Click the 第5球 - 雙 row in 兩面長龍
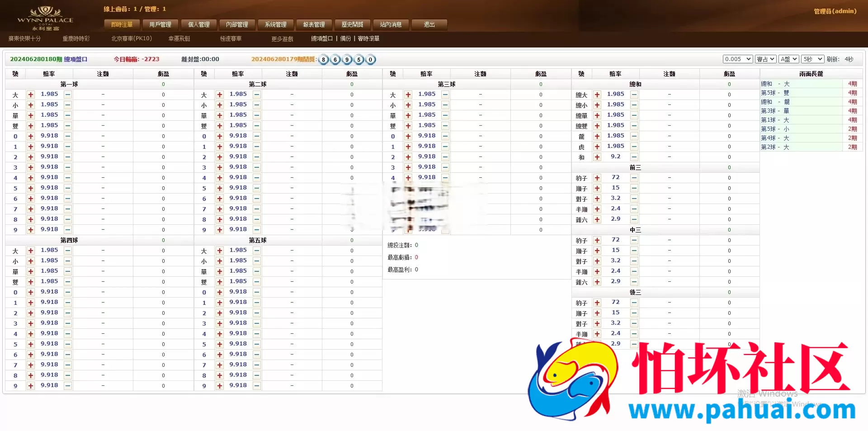The image size is (868, 431). pyautogui.click(x=811, y=93)
